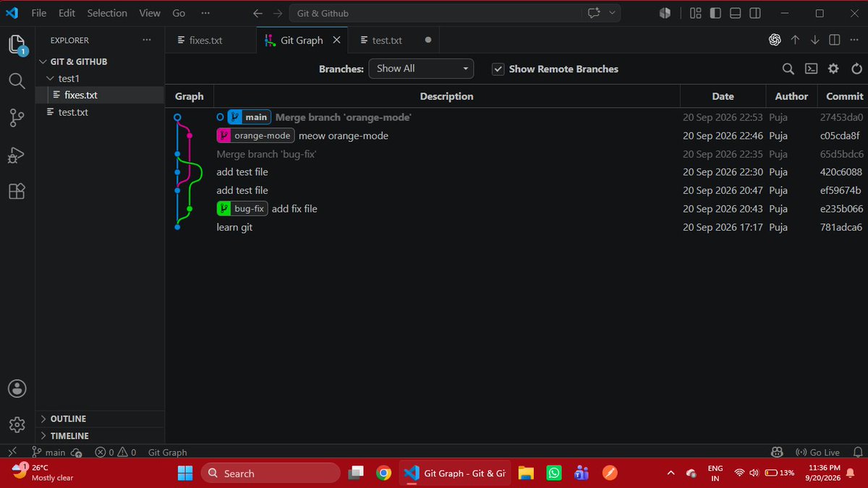Image resolution: width=868 pixels, height=488 pixels.
Task: Open the Accounts menu icon
Action: 17,388
